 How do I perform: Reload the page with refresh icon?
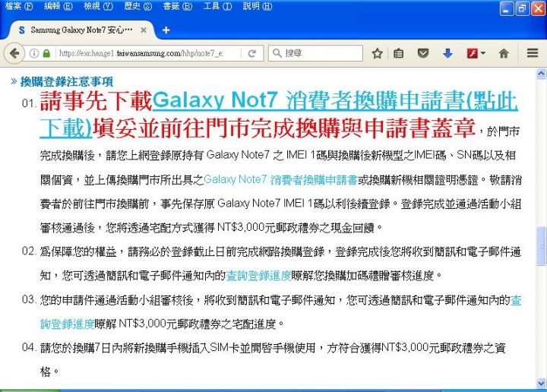coord(252,53)
